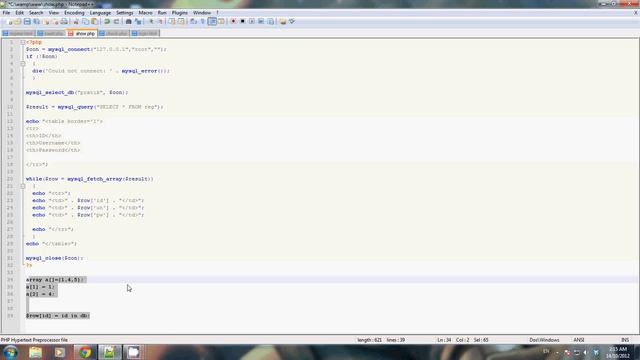Save the current recorded macro icon
640x360 pixels.
[270, 21]
